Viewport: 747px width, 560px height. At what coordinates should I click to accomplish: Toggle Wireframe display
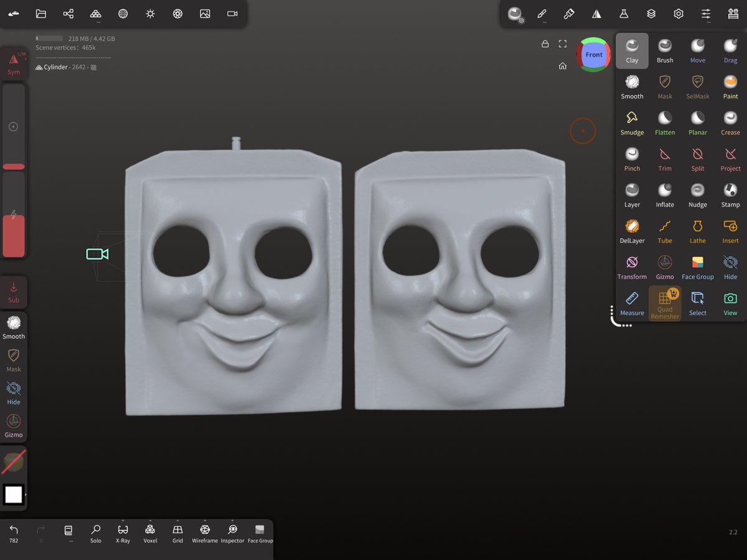[205, 533]
